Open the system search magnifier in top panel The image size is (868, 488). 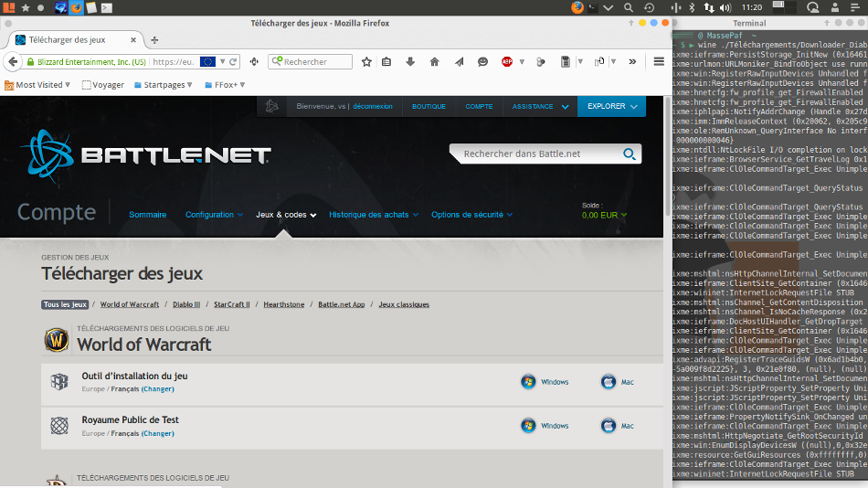(x=629, y=7)
